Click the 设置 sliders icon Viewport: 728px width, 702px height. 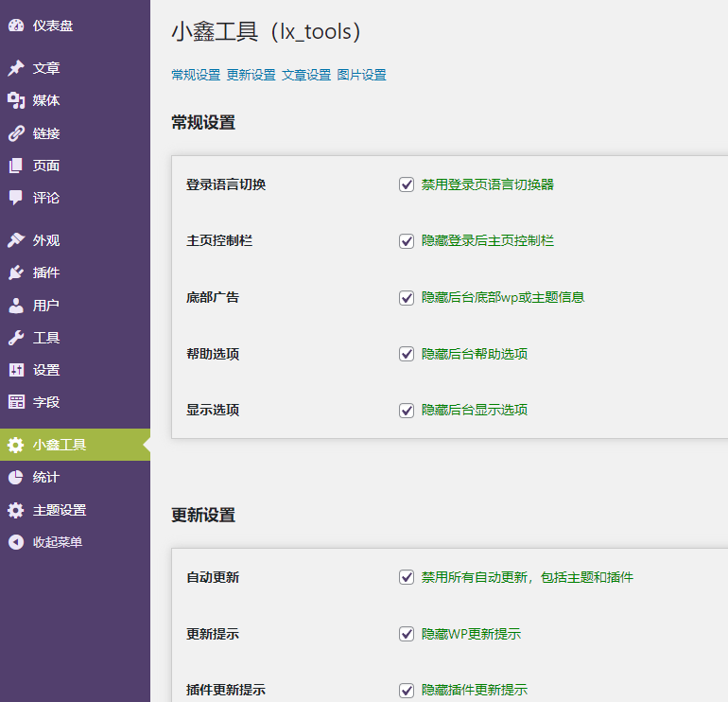pos(16,370)
